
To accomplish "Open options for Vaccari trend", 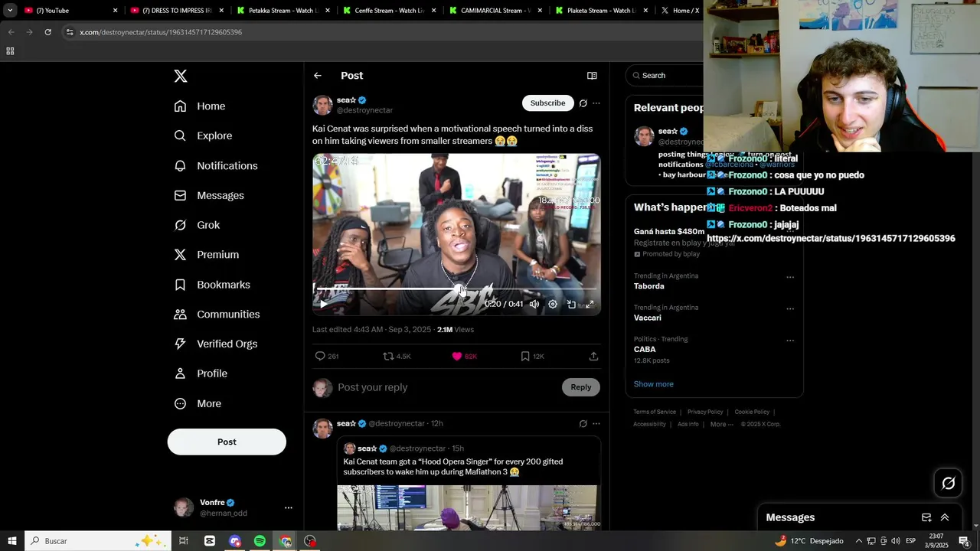I will [x=790, y=309].
